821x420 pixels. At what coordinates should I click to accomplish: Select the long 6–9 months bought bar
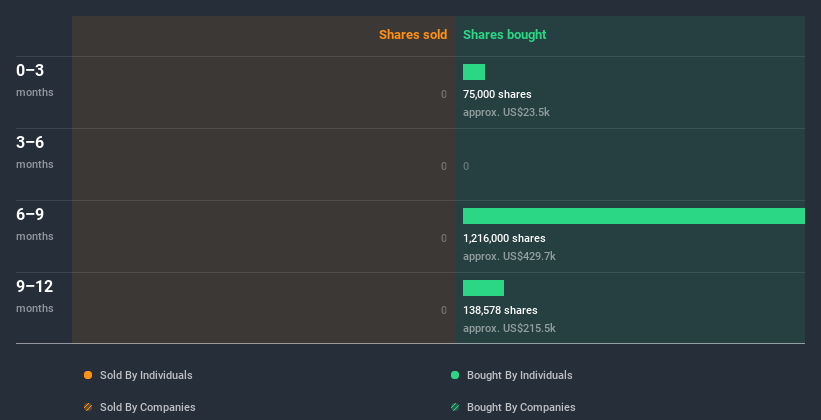(x=634, y=216)
